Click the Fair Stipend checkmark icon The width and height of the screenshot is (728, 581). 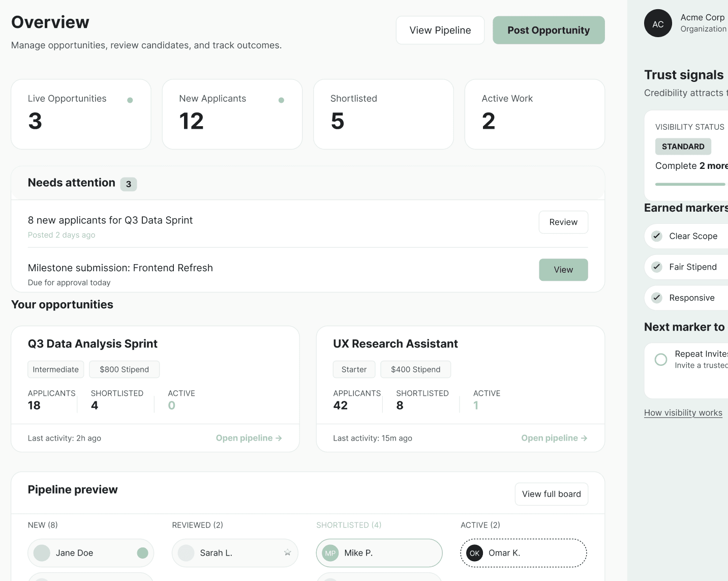click(657, 267)
